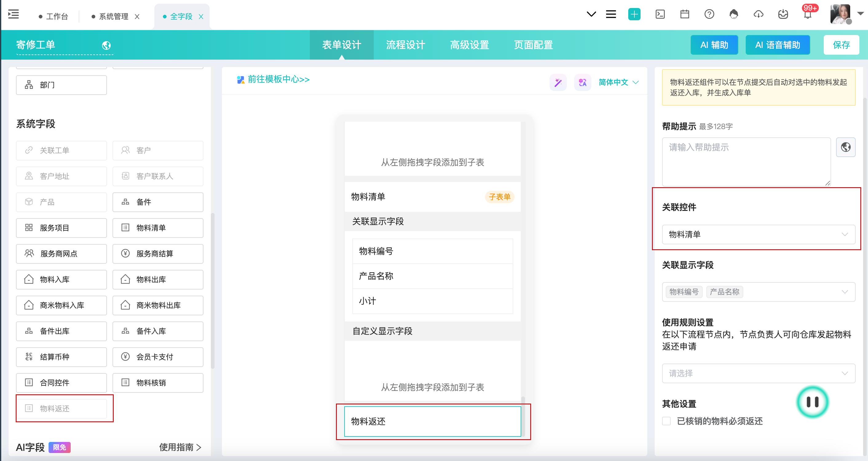This screenshot has height=461, width=868.
Task: Select the 服务项目 system field
Action: pos(61,228)
